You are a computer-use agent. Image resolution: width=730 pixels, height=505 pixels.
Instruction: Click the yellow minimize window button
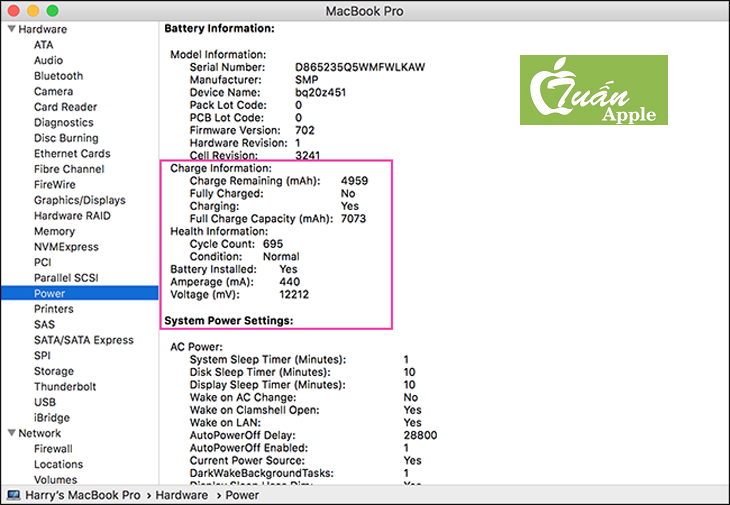tap(33, 10)
